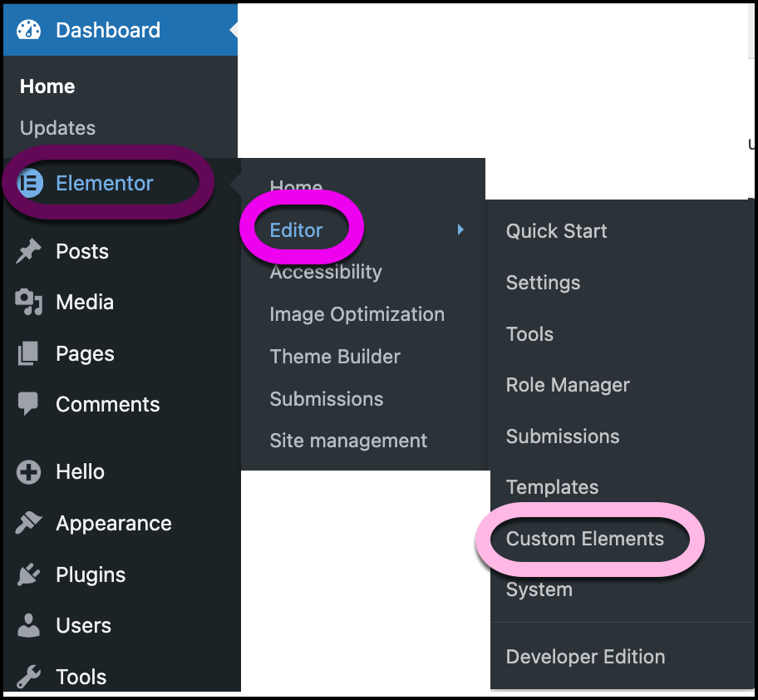Screen dimensions: 758x700
Task: Click the Plugins plug icon
Action: tap(29, 574)
